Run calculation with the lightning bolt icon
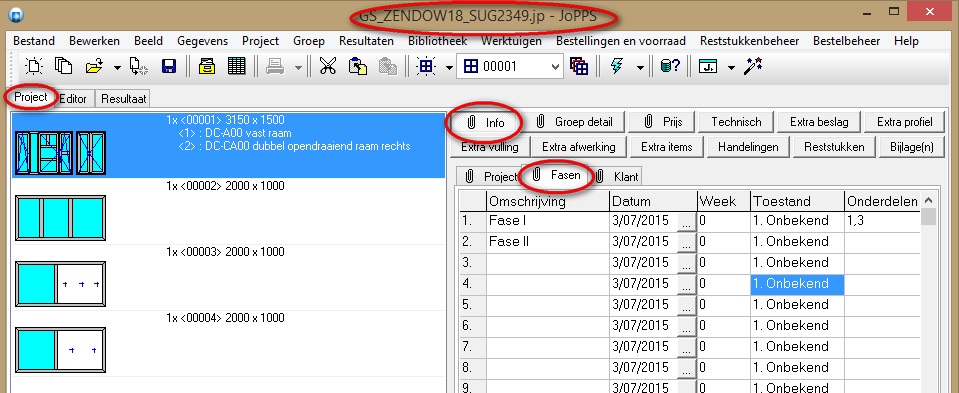Screen dimensions: 959x393 point(616,66)
